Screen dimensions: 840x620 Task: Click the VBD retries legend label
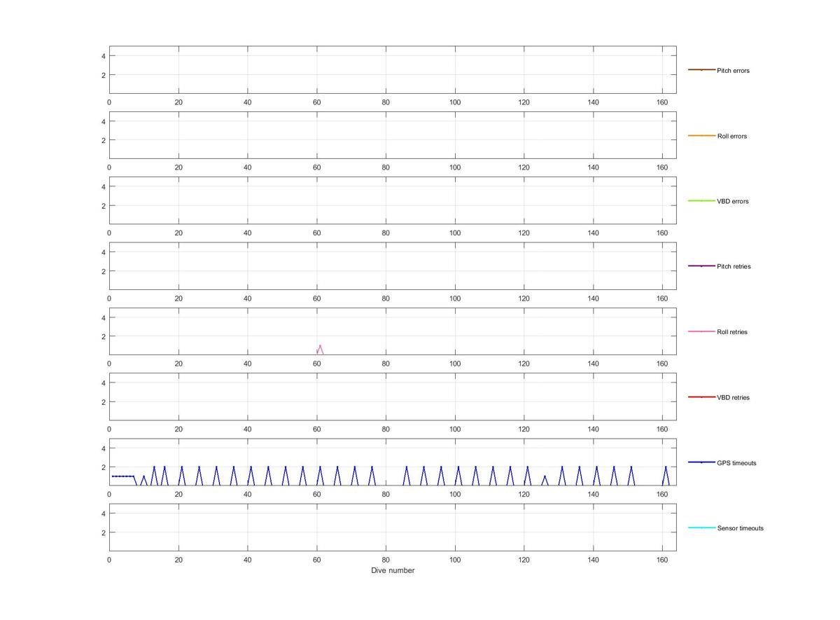(733, 397)
